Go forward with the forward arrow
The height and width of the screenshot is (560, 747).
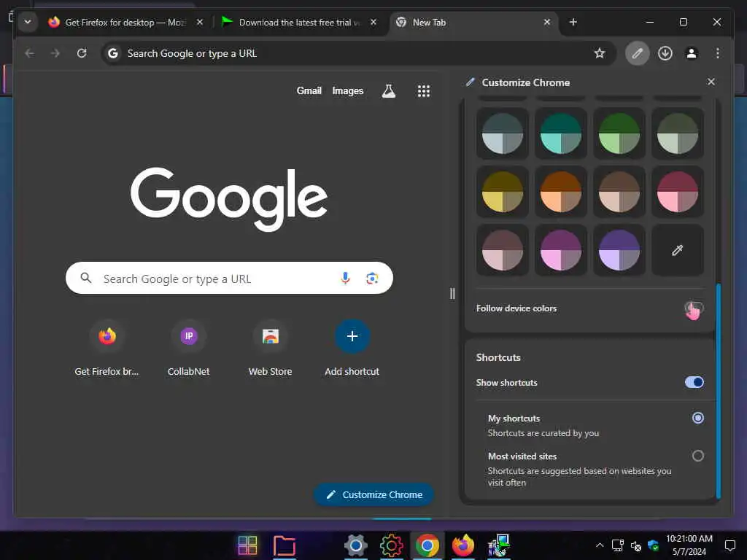(55, 52)
